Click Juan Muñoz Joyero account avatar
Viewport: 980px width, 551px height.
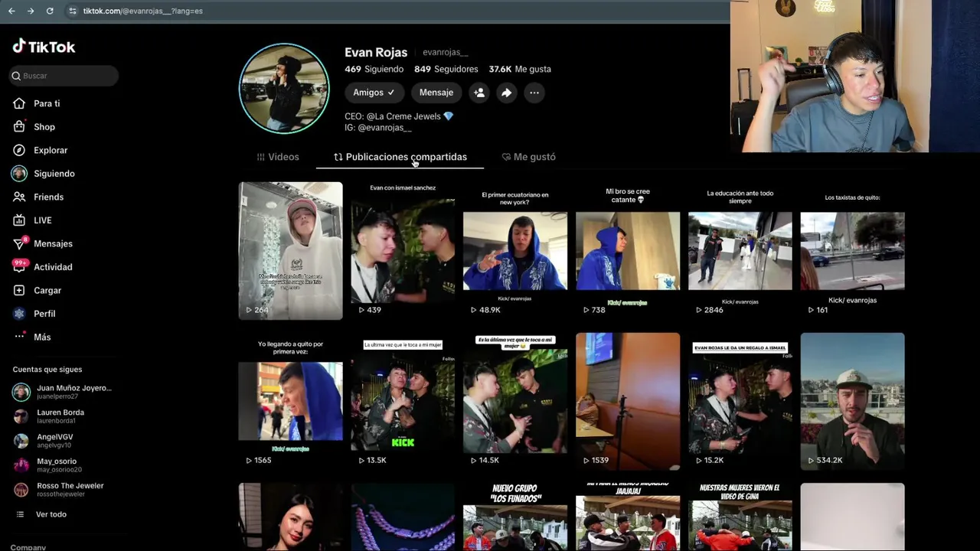click(x=21, y=392)
